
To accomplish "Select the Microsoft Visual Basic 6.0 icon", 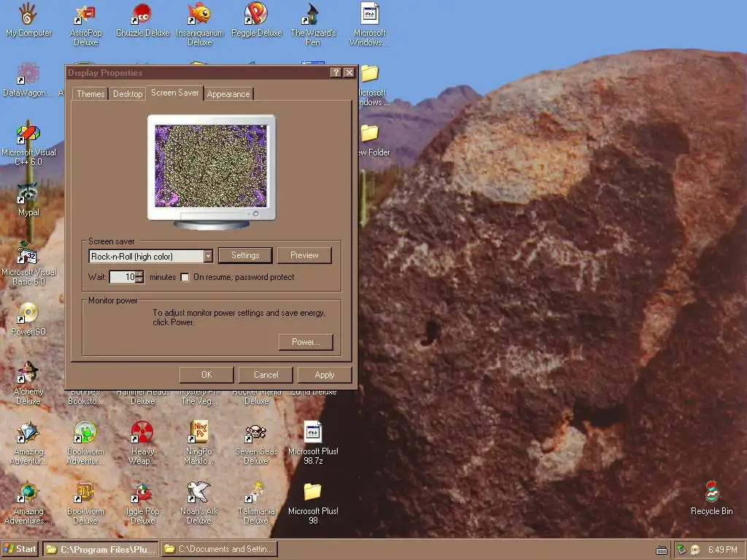I will pyautogui.click(x=28, y=253).
